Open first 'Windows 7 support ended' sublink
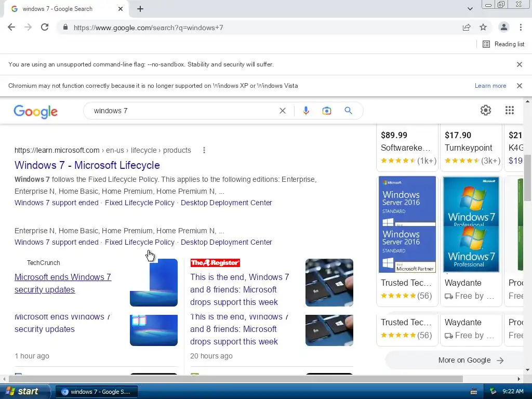Image resolution: width=532 pixels, height=399 pixels. (56, 203)
